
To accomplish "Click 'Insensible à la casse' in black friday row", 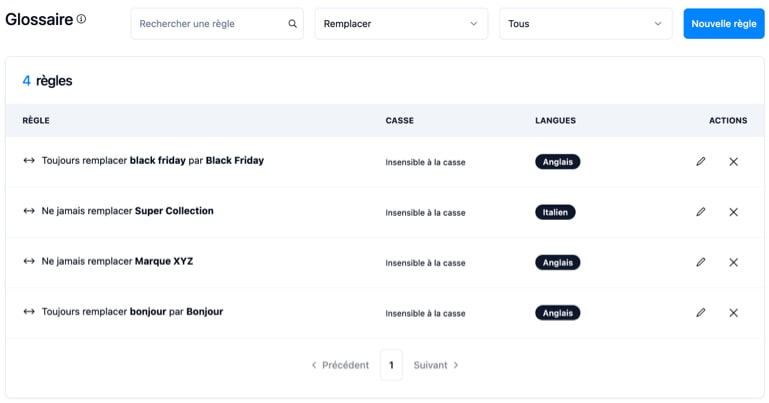I will (425, 162).
